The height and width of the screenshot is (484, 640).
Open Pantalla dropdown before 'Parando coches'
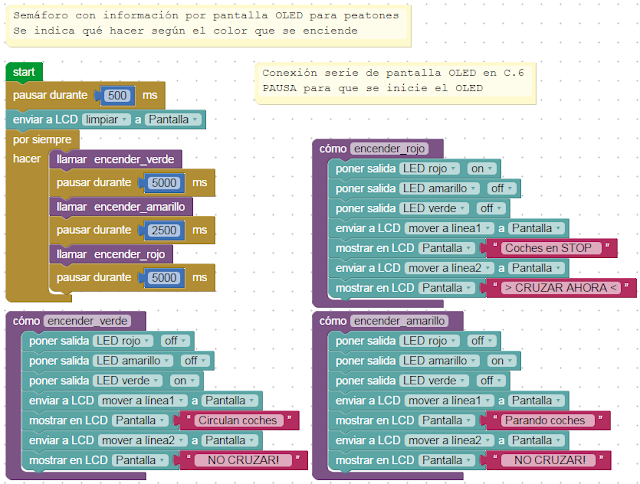click(x=447, y=420)
